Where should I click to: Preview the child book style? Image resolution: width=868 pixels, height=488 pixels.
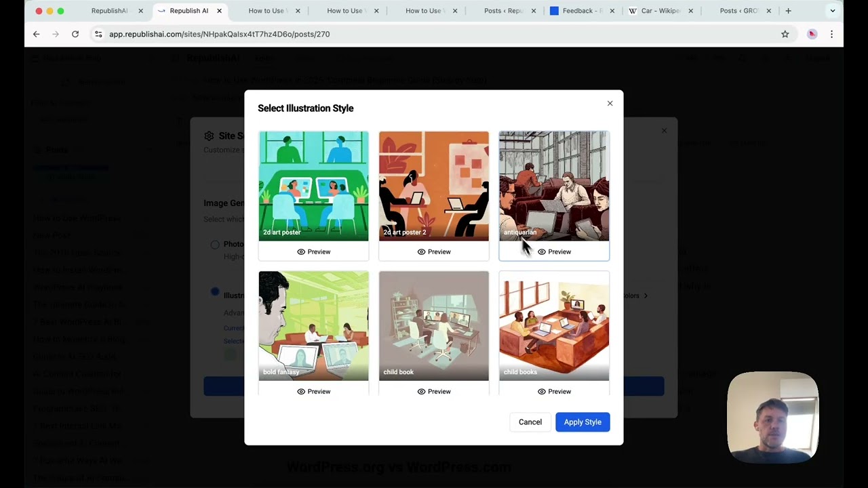point(434,391)
